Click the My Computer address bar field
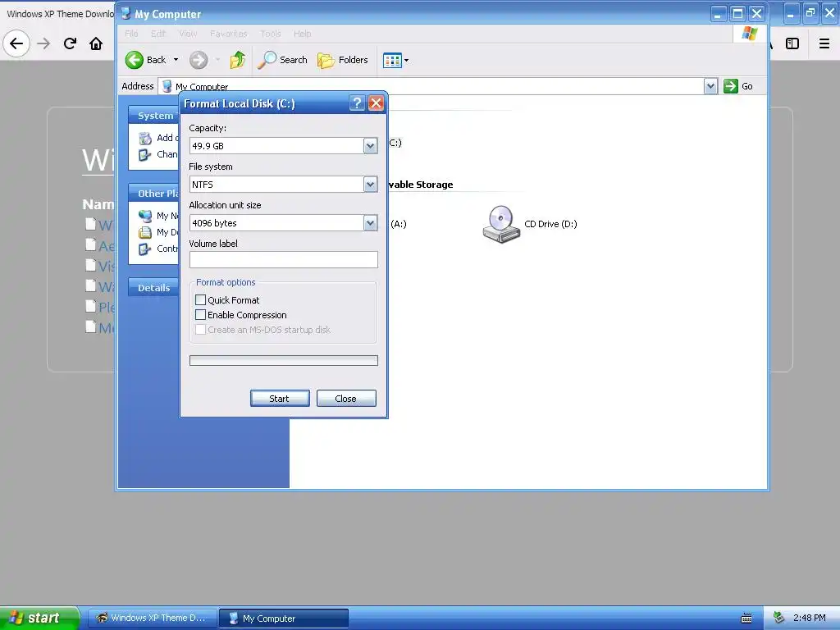Screen dimensions: 840x630 pyautogui.click(x=431, y=86)
